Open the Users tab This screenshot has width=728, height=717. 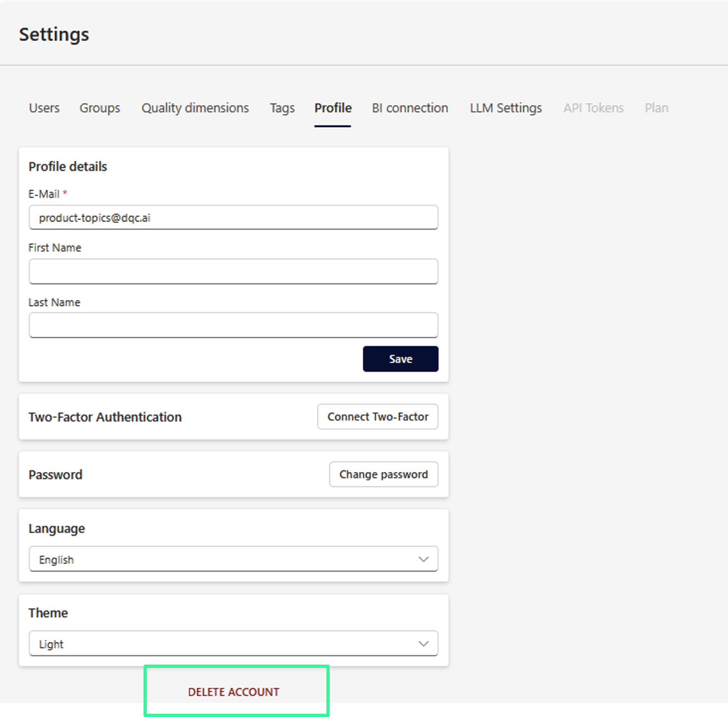44,108
